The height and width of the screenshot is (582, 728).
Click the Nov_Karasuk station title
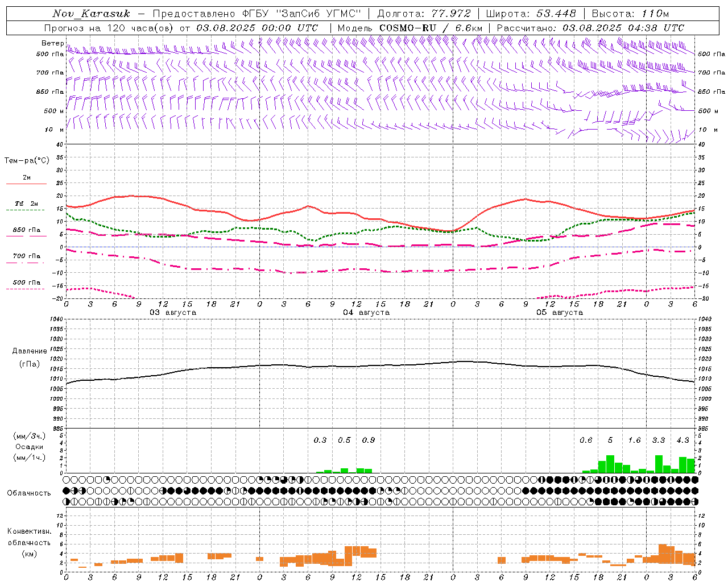[x=92, y=14]
